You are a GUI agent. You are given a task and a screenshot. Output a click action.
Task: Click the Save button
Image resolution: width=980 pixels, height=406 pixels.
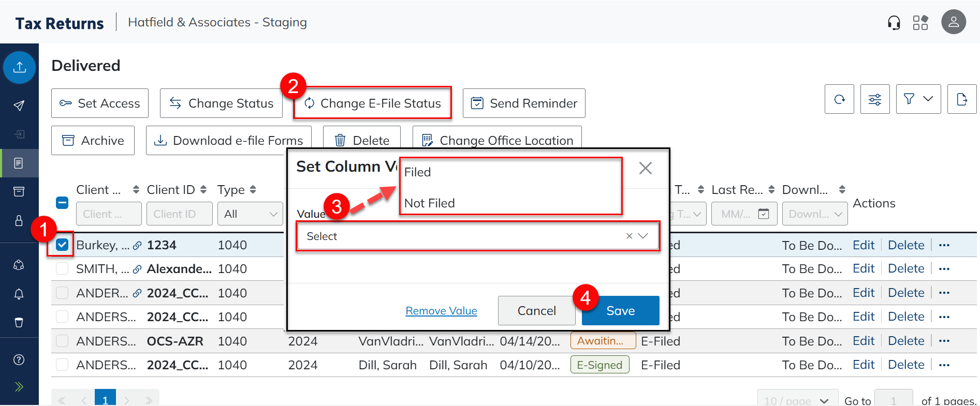[x=620, y=311]
